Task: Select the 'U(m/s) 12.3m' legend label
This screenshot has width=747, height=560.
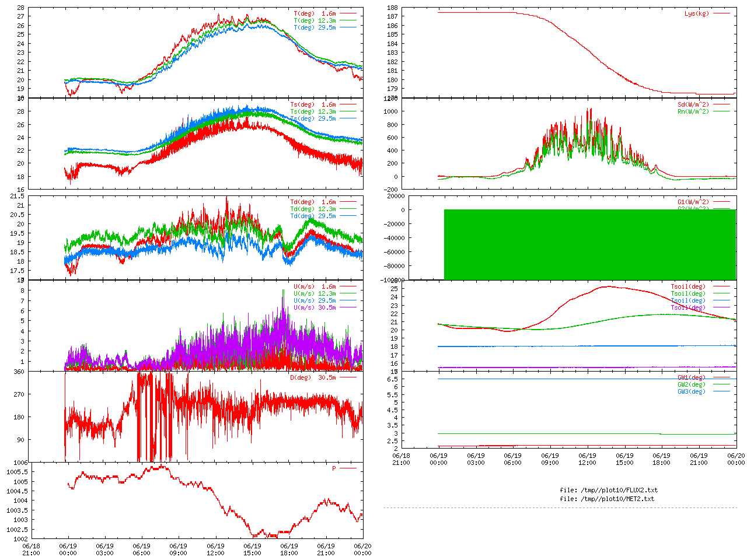Action: coord(315,293)
